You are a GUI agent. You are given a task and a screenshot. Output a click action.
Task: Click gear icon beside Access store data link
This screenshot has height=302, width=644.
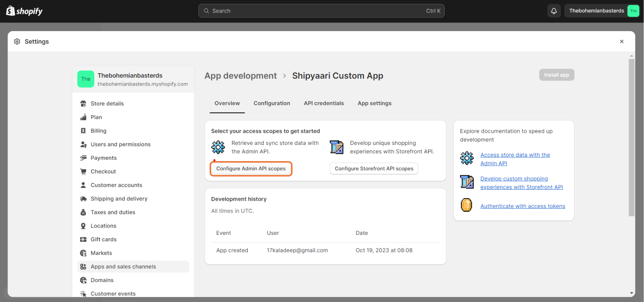pos(467,158)
